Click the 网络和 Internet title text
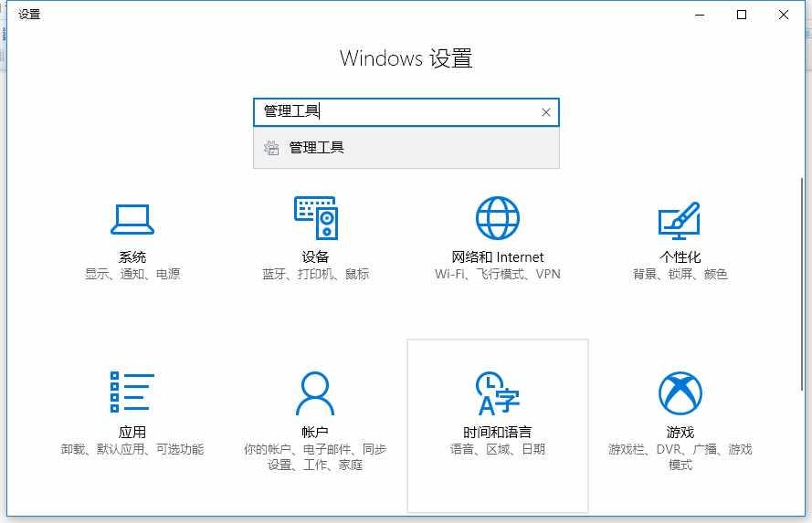Viewport: 812px width, 523px height. click(498, 257)
